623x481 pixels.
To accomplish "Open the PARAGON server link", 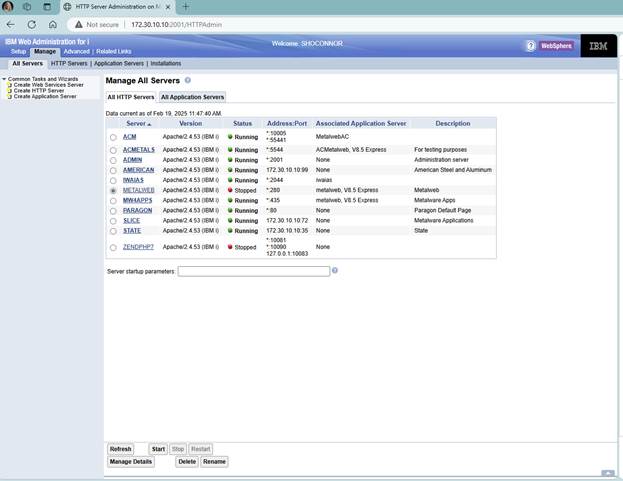I will [x=137, y=211].
